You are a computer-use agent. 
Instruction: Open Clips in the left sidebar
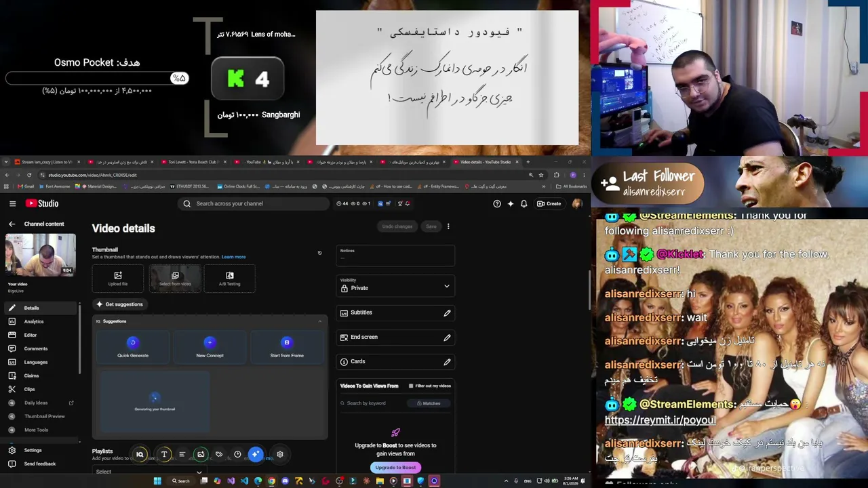41,389
